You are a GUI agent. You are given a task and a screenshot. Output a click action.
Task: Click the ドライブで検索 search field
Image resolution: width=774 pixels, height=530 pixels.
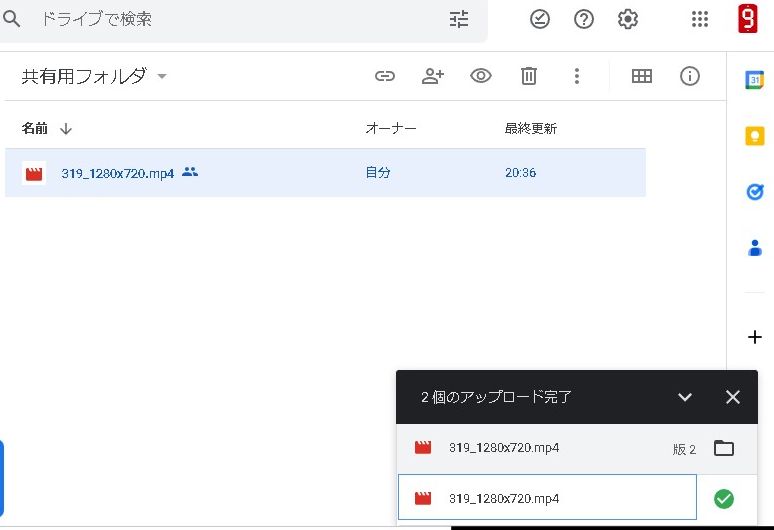[x=230, y=19]
